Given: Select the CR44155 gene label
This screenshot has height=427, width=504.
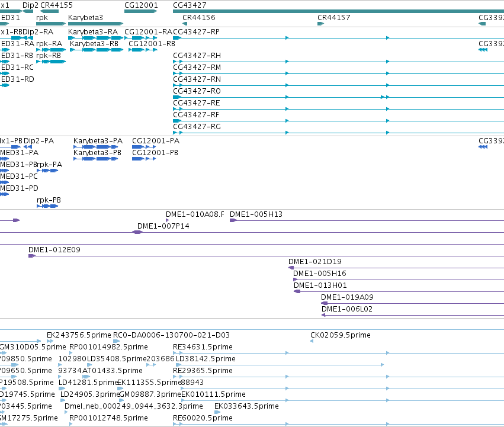Looking at the screenshot, I should pyautogui.click(x=57, y=5).
